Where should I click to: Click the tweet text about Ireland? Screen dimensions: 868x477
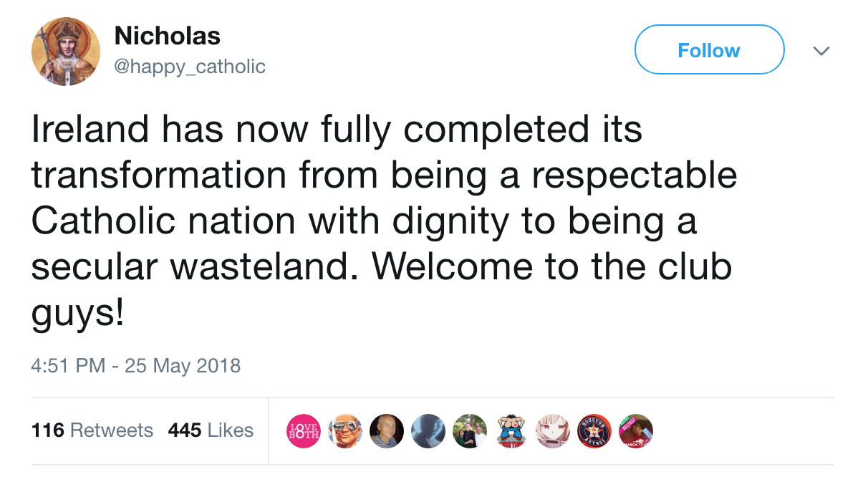pyautogui.click(x=383, y=222)
